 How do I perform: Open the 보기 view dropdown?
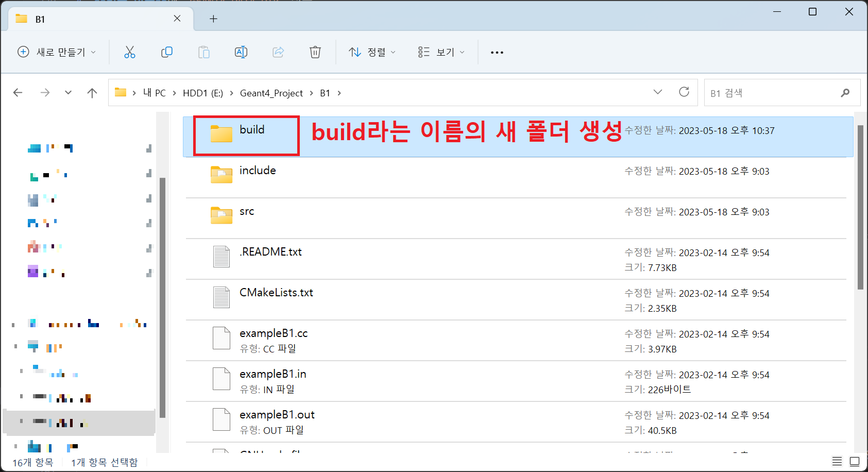click(x=441, y=52)
